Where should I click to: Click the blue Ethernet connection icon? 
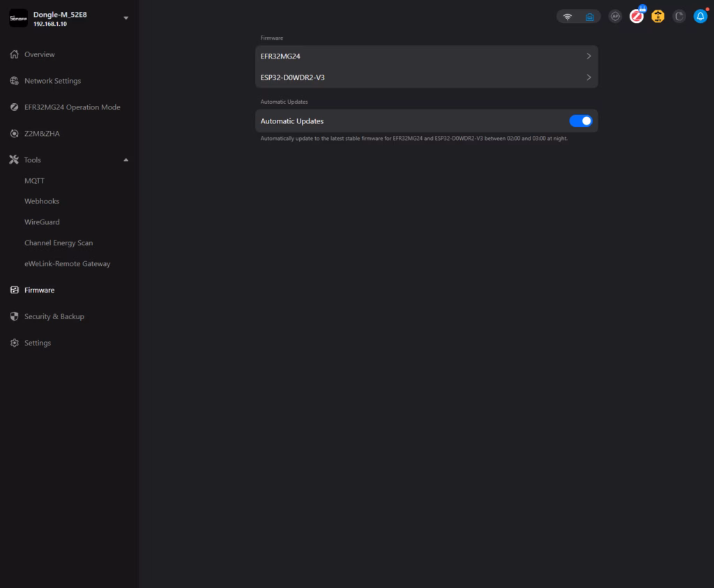[589, 17]
